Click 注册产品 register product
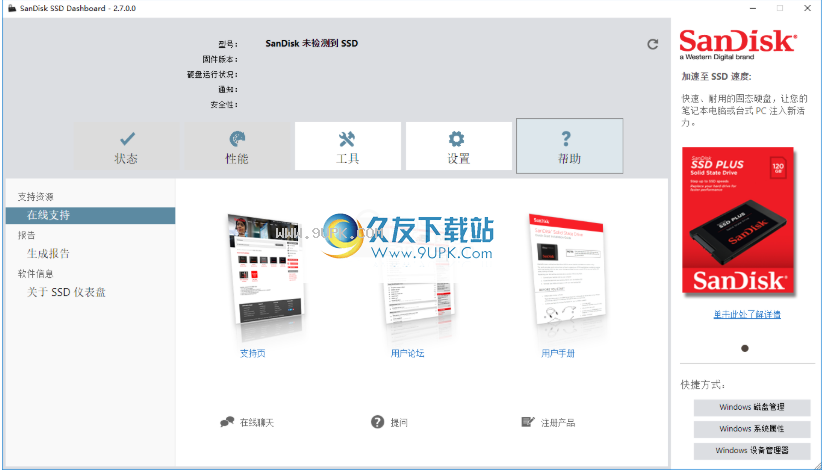Viewport: 823px width, 472px height. point(558,423)
